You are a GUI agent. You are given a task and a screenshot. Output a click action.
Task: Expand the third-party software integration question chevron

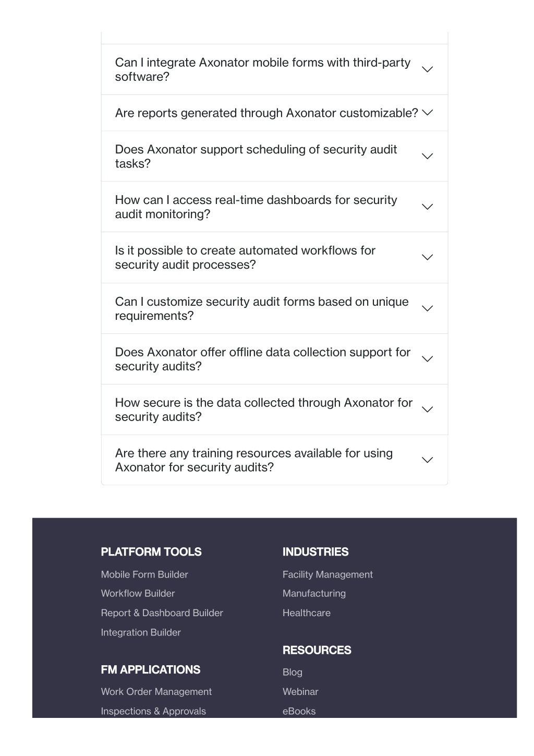[427, 69]
